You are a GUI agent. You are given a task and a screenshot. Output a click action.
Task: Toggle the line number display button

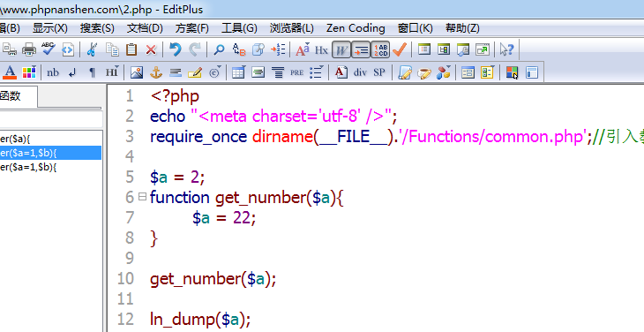[x=380, y=50]
